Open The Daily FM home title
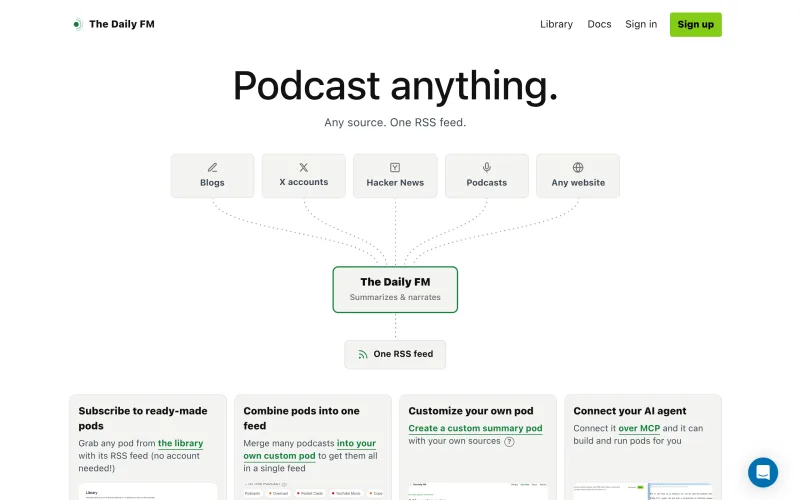Viewport: 800px width, 500px height. coord(121,24)
